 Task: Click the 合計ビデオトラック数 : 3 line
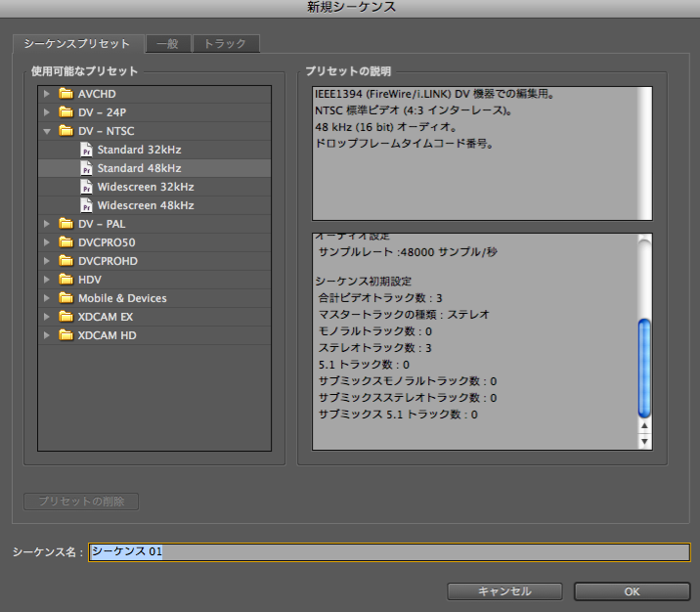(x=380, y=298)
